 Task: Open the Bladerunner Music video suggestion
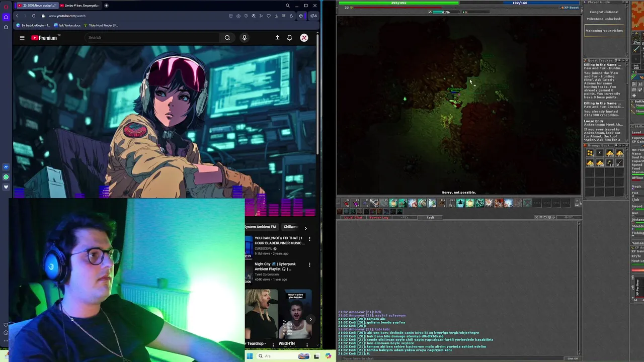(x=279, y=240)
